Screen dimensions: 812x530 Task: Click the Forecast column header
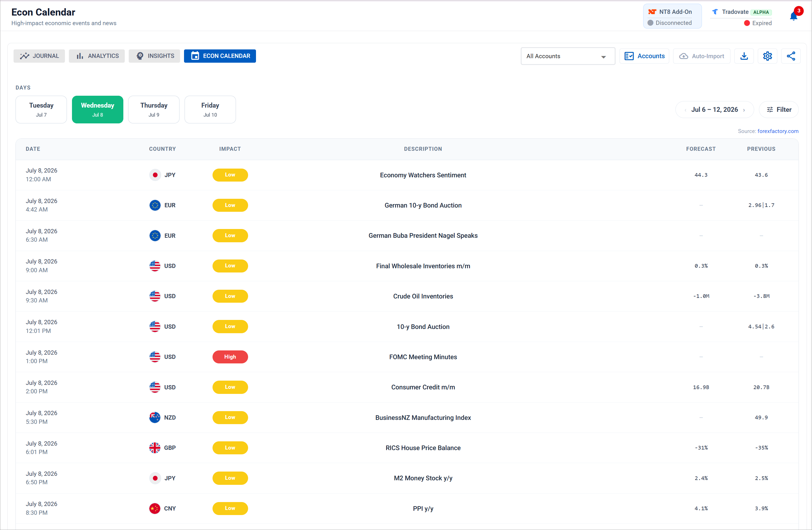pos(701,149)
